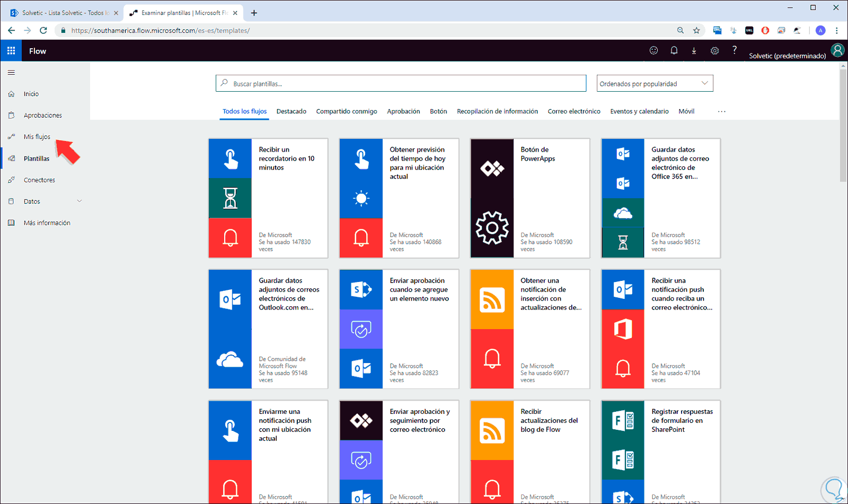This screenshot has width=848, height=504.
Task: Open 'Recibir una notificación push' template
Action: (x=661, y=329)
